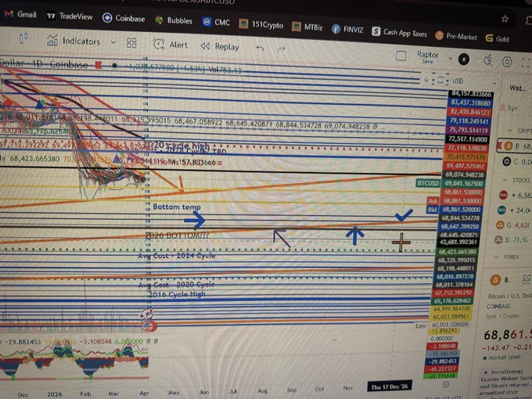Click the COINBASE exchange label
Image resolution: width=532 pixels, height=399 pixels.
coord(498,307)
